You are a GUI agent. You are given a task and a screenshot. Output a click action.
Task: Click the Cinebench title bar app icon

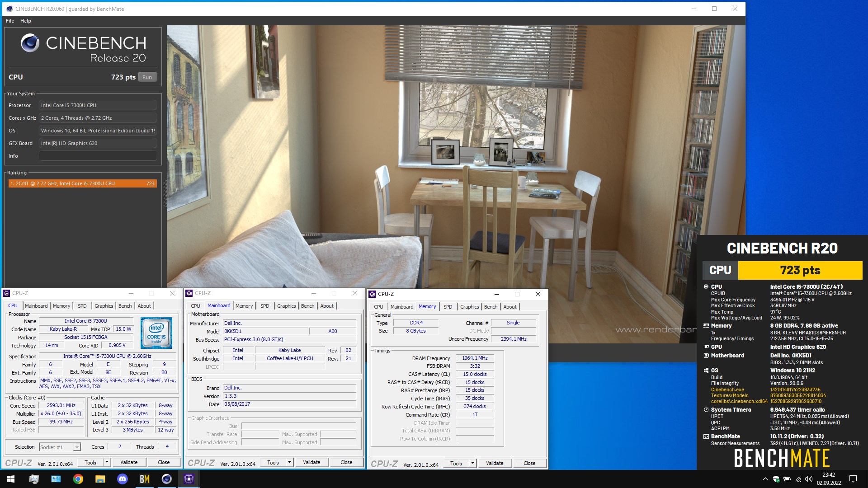(9, 9)
